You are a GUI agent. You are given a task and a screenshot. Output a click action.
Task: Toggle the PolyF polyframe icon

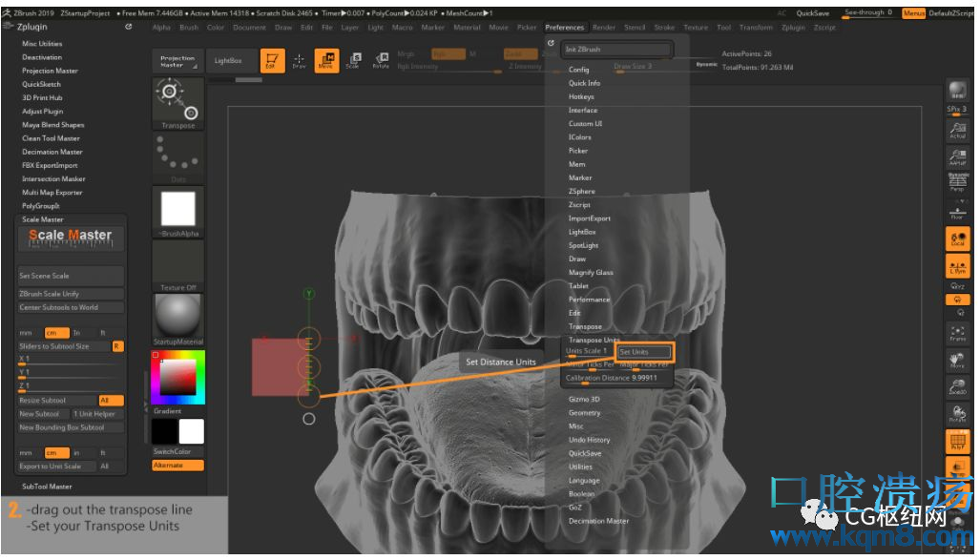pos(957,442)
